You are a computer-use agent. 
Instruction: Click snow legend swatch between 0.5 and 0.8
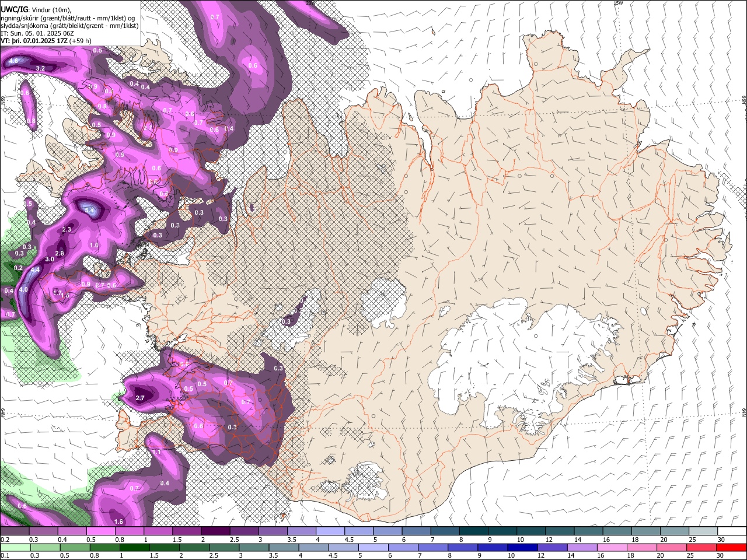[100, 531]
